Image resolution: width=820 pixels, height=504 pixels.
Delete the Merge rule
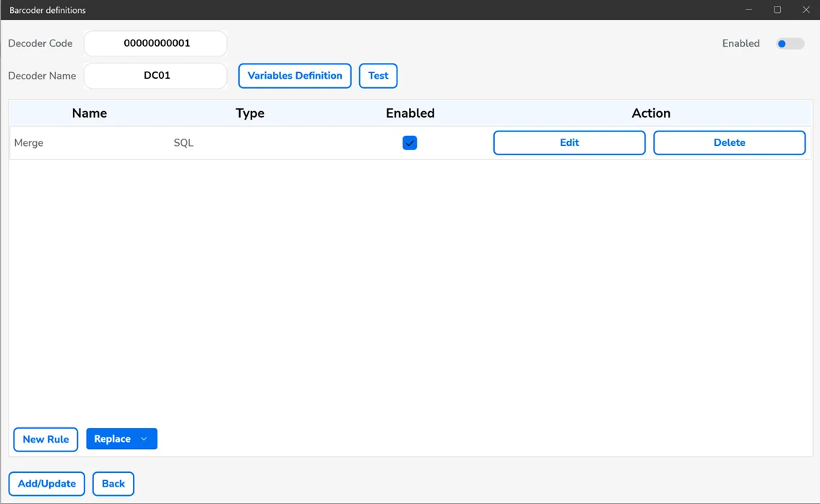[x=729, y=143]
